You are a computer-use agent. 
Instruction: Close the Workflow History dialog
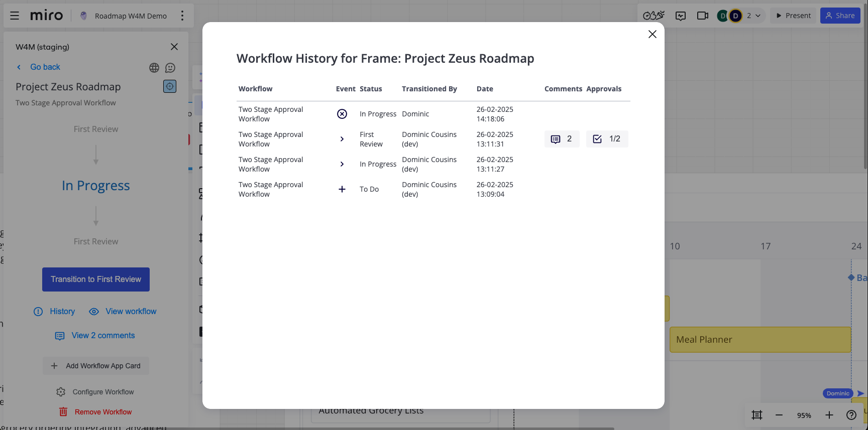[x=652, y=34]
